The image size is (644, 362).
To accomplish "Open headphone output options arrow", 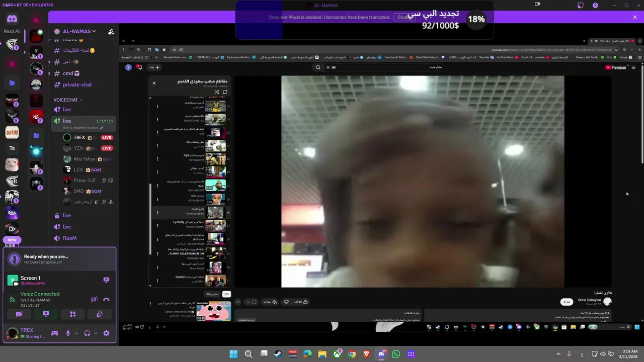I will [95, 333].
